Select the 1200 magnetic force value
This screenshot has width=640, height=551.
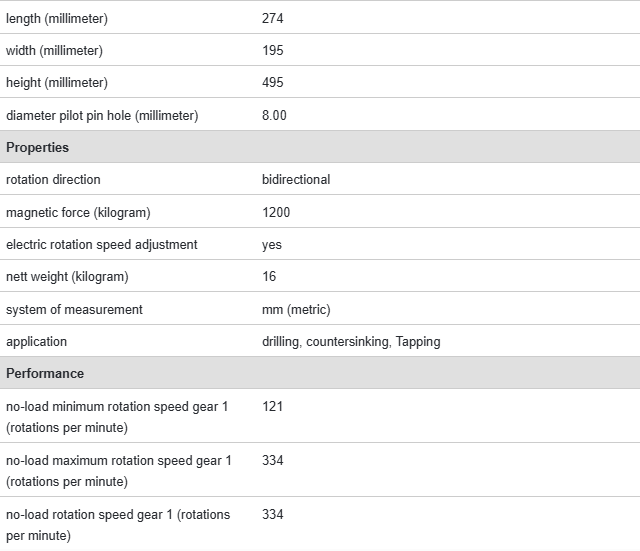[x=276, y=212]
